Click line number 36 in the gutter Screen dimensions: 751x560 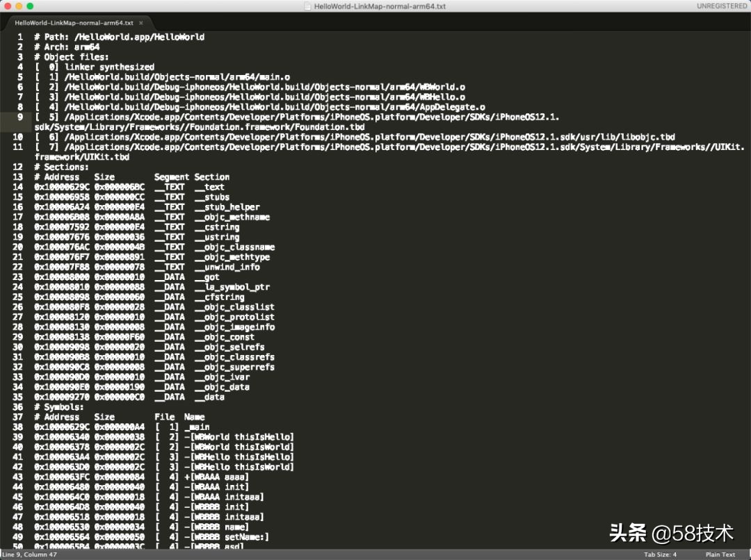click(x=17, y=407)
